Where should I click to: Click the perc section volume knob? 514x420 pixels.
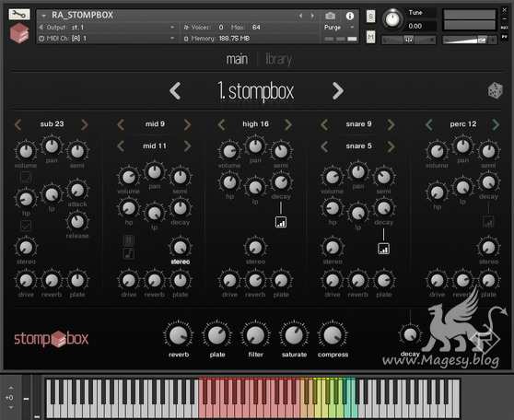click(437, 151)
